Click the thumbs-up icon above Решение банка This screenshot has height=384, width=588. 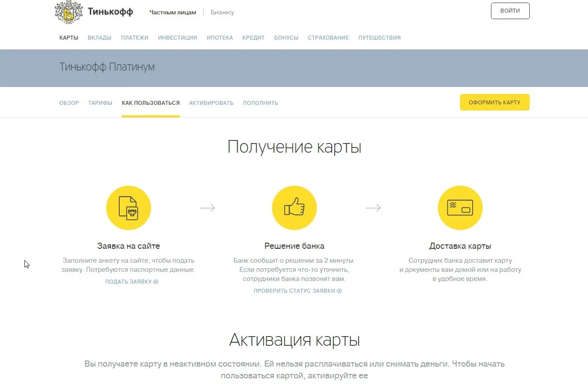point(294,208)
